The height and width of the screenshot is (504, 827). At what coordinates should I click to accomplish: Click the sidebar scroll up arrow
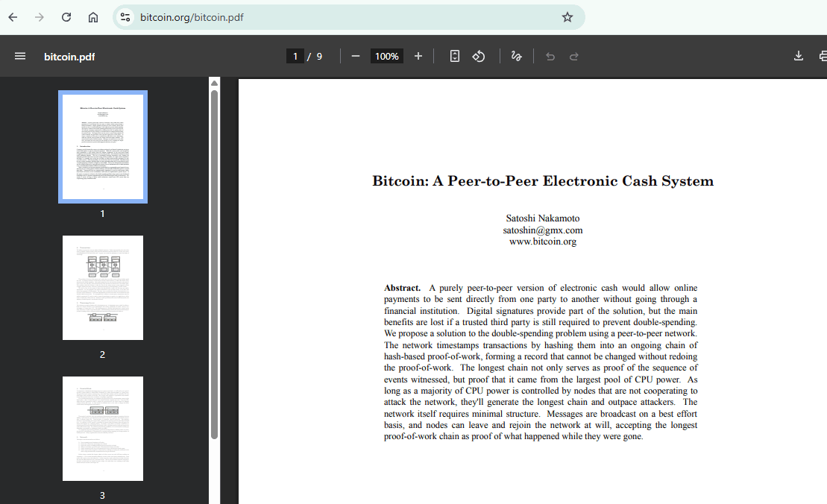tap(214, 84)
